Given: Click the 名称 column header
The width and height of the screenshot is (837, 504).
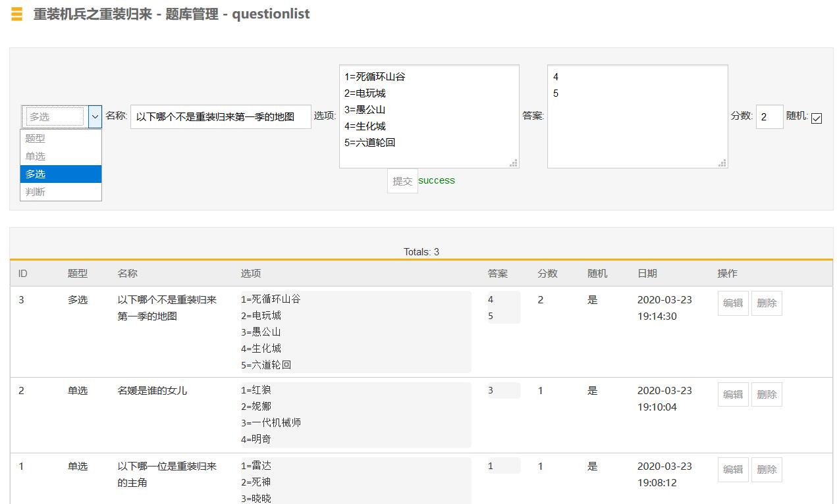Looking at the screenshot, I should click(128, 273).
